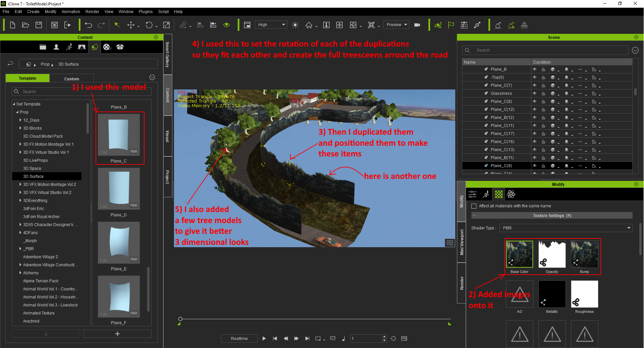Toggle visibility eye for Plane_C(9)
Image resolution: width=644 pixels, height=348 pixels.
click(535, 166)
